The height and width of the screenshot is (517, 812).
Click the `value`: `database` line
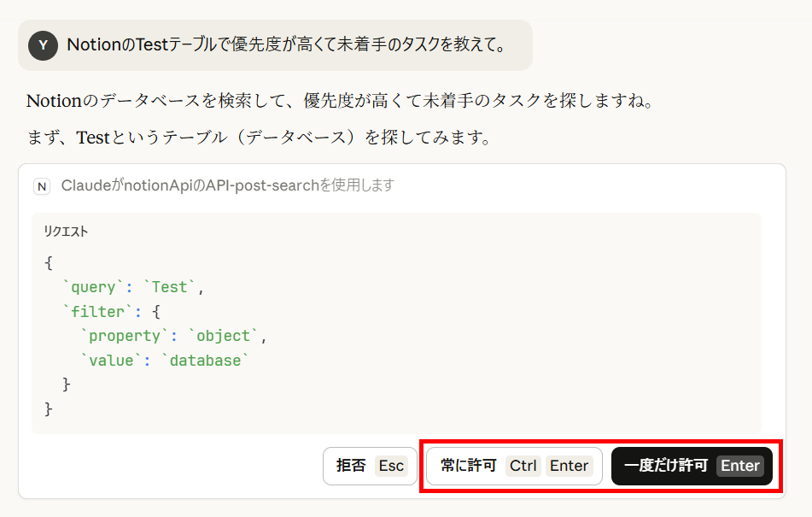165,360
